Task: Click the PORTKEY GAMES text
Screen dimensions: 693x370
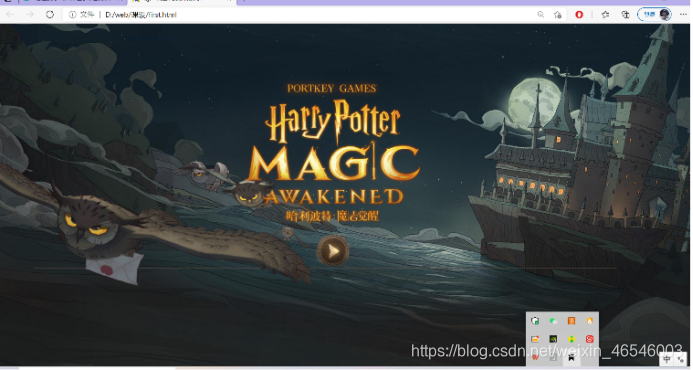Action: (331, 88)
